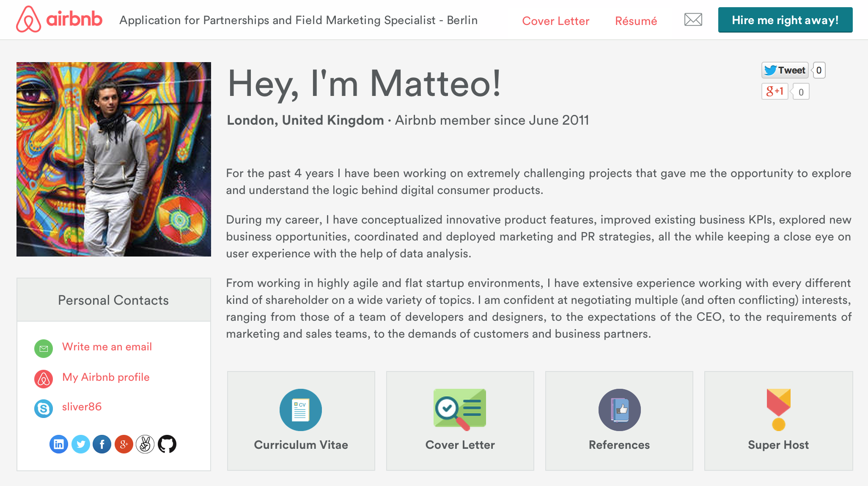Click the References card label

(619, 445)
